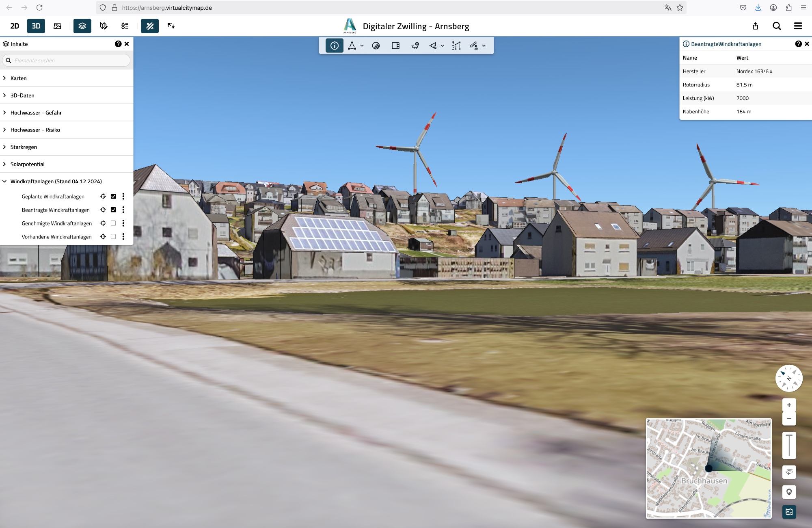The height and width of the screenshot is (528, 812).
Task: Click the oblique imagery view icon
Action: tap(57, 26)
